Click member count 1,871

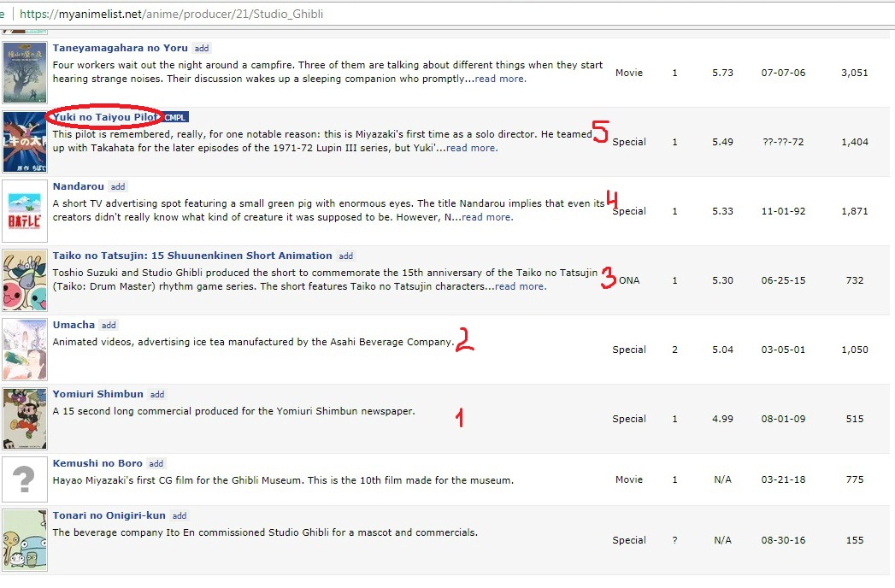tap(855, 210)
